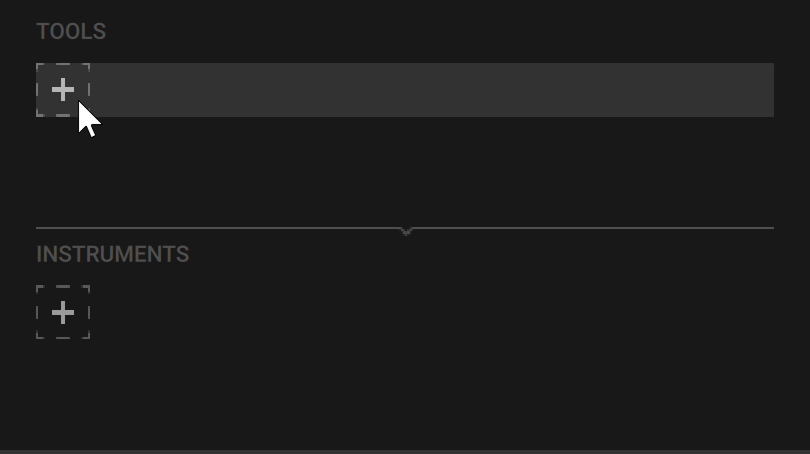The image size is (810, 454).
Task: Collapse the Tools section using divider notch
Action: (406, 231)
